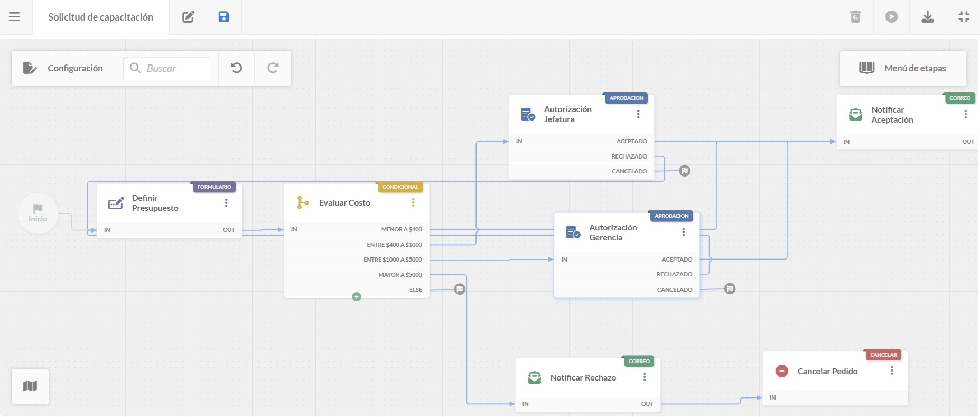980x417 pixels.
Task: Open Menú de etapas
Action: point(903,68)
